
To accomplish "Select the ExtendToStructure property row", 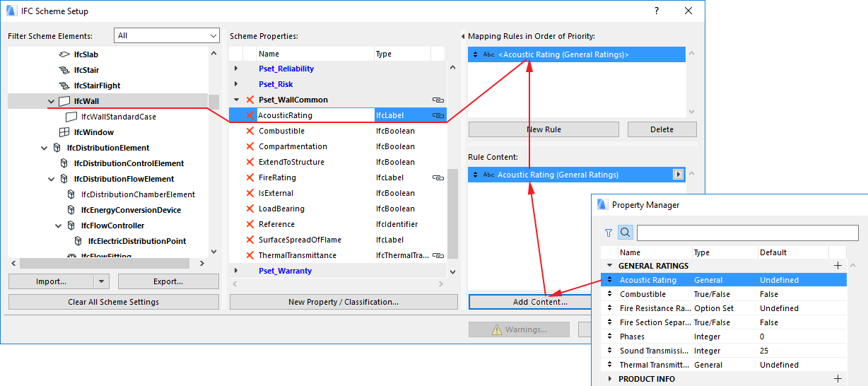I will pos(338,162).
